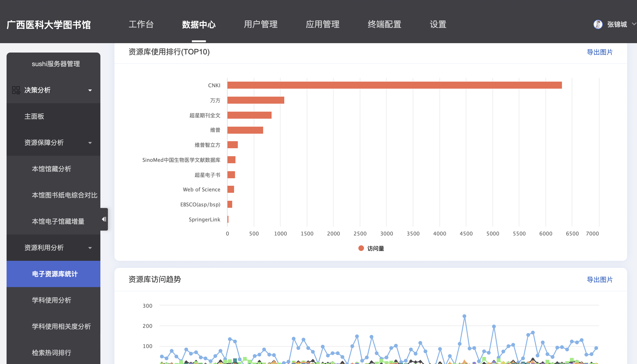The height and width of the screenshot is (364, 637).
Task: Open 检索热词排行 sidebar item
Action: pyautogui.click(x=52, y=353)
